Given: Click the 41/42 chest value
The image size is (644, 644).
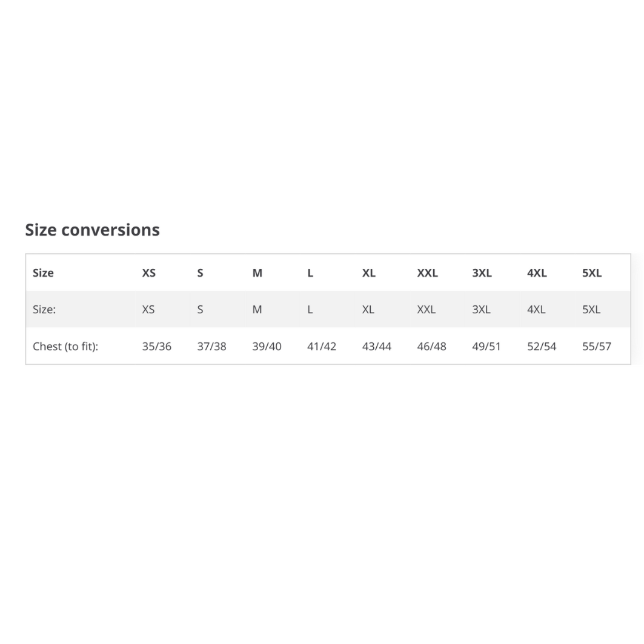Looking at the screenshot, I should coord(322,347).
